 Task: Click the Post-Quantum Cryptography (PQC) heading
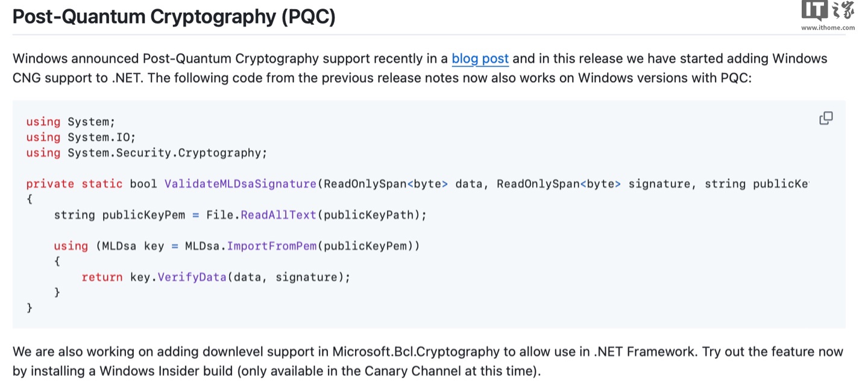tap(174, 17)
